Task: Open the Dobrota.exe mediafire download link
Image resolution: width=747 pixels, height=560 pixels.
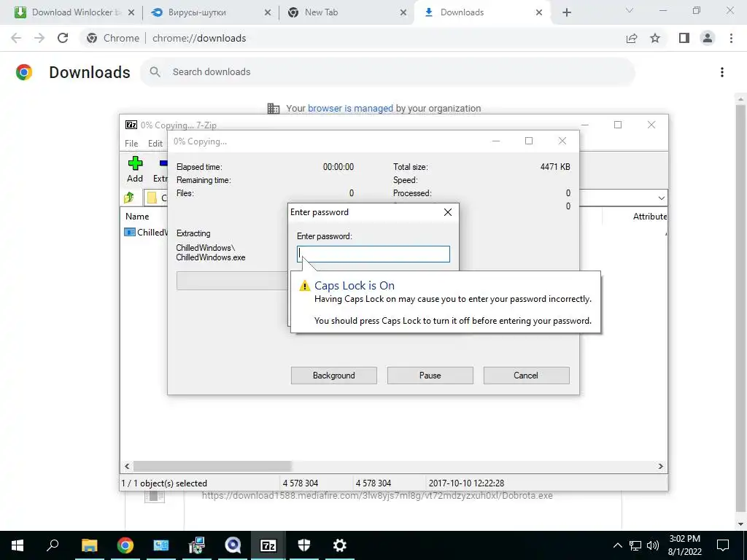Action: pyautogui.click(x=377, y=496)
